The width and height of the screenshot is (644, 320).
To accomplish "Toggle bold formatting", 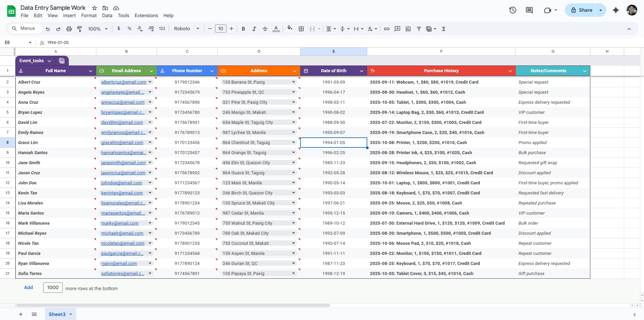I will (243, 29).
